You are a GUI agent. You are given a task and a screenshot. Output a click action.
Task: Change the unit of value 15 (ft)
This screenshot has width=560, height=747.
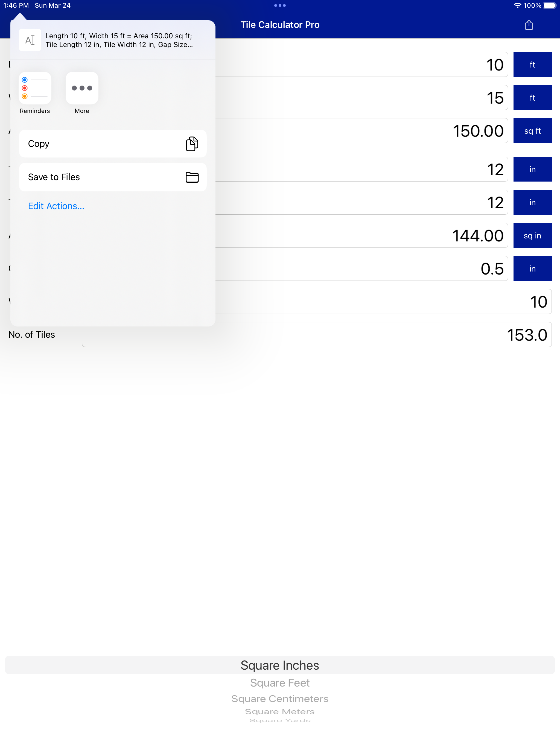532,98
